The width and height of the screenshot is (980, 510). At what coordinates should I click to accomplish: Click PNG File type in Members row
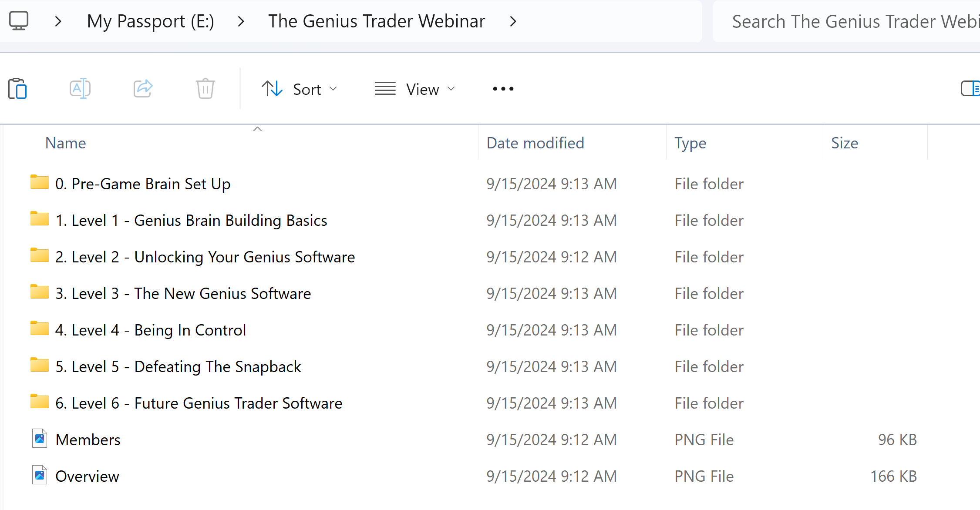click(704, 440)
